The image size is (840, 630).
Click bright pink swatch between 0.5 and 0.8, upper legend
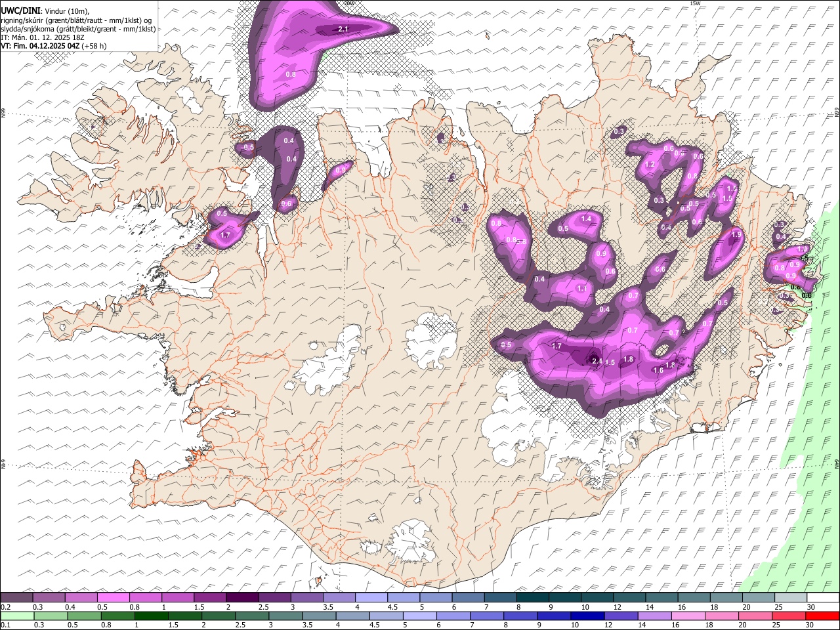click(x=113, y=598)
